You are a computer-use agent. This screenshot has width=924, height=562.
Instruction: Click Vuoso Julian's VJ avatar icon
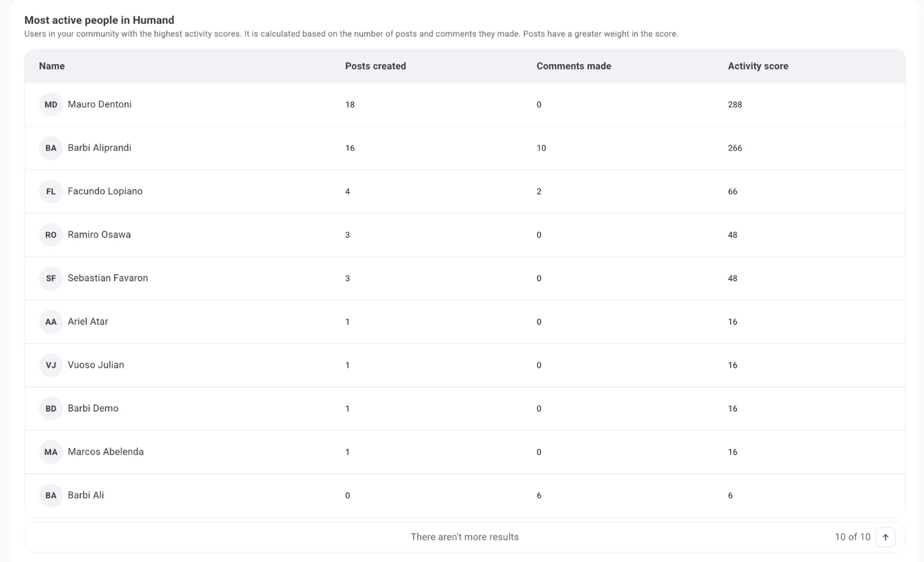coord(51,365)
